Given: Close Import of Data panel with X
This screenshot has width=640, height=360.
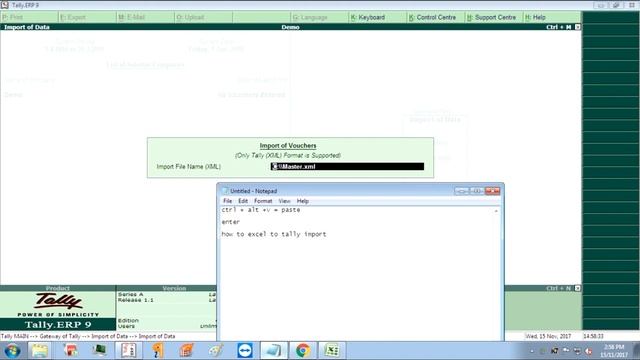Looking at the screenshot, I should coord(578,27).
